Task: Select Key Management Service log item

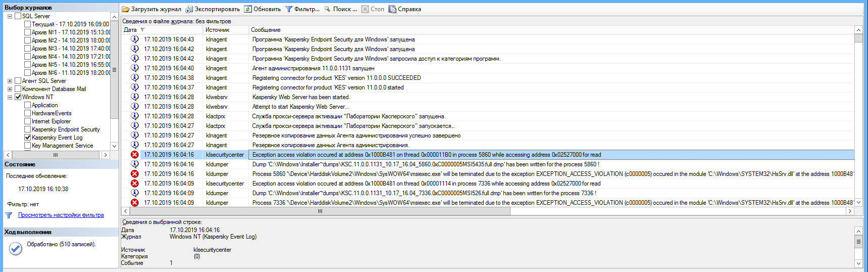Action: point(63,146)
